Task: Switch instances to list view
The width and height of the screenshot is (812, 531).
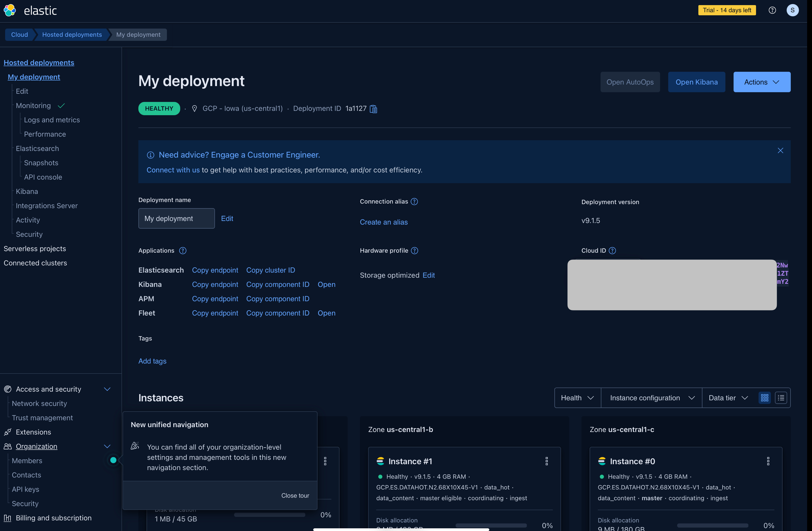Action: click(781, 397)
